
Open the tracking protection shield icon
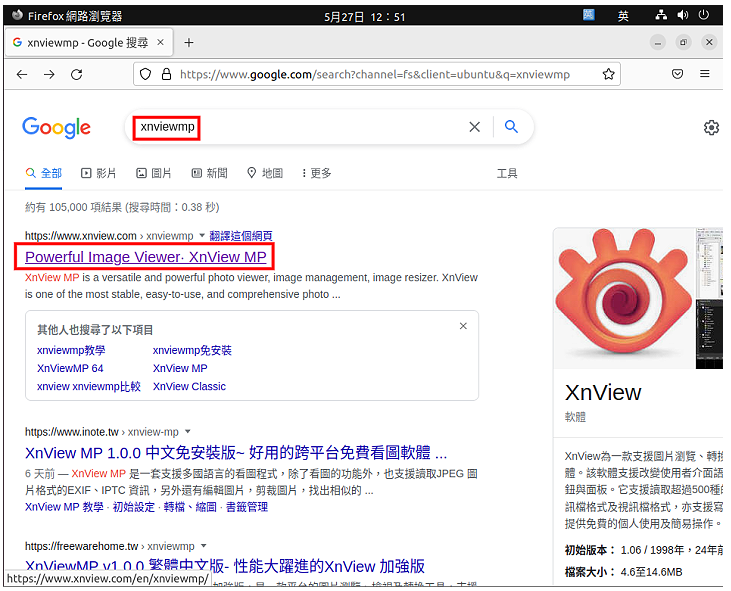pos(145,75)
